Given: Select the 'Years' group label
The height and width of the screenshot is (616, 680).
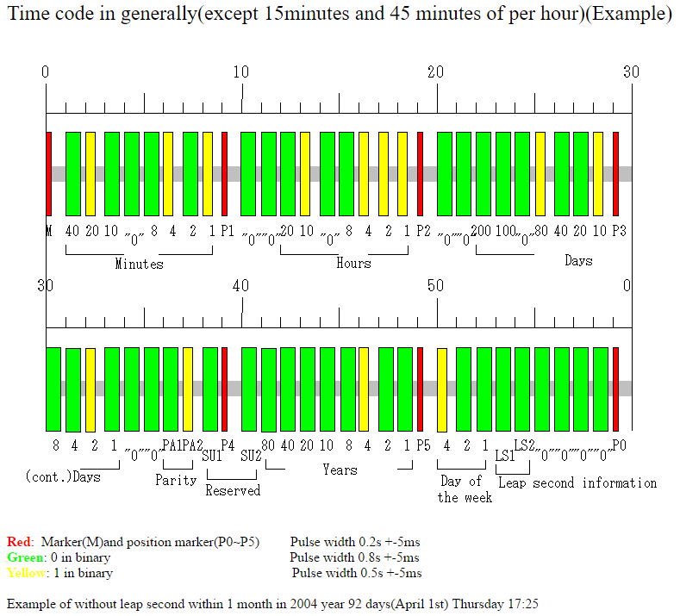Looking at the screenshot, I should pos(340,470).
